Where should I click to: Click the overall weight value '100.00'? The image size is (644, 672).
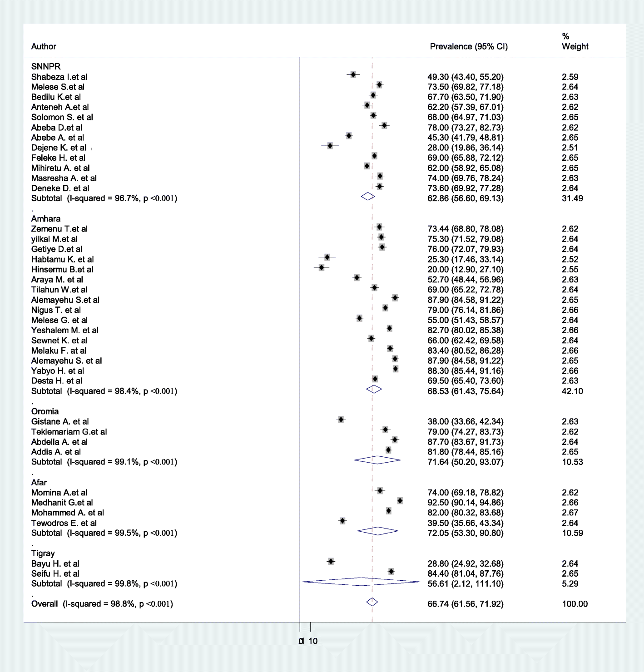(x=575, y=604)
